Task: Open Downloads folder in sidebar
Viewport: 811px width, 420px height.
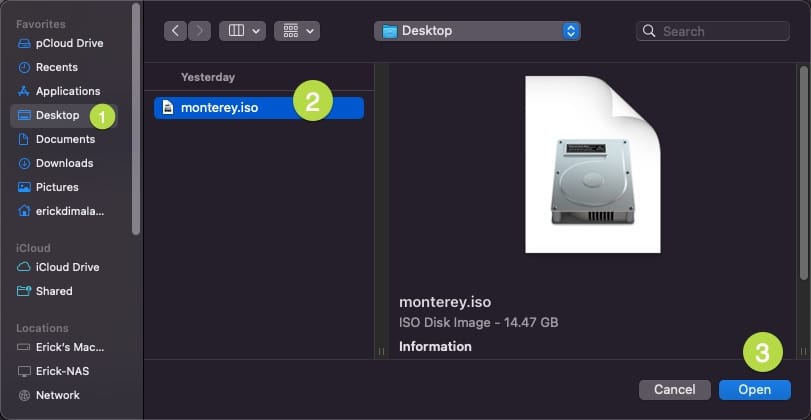Action: click(64, 163)
